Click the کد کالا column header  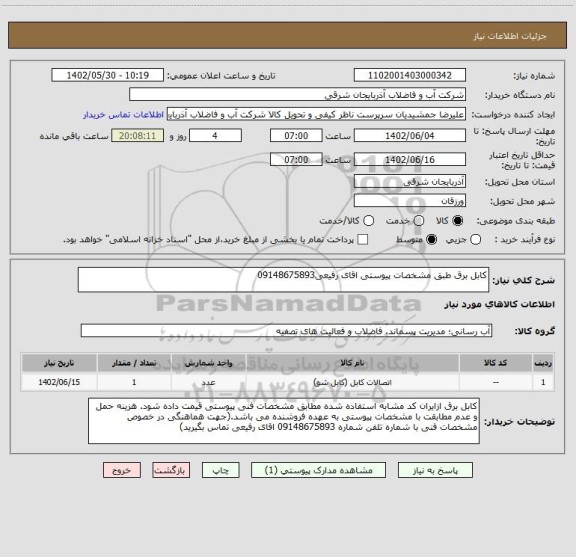tap(496, 363)
